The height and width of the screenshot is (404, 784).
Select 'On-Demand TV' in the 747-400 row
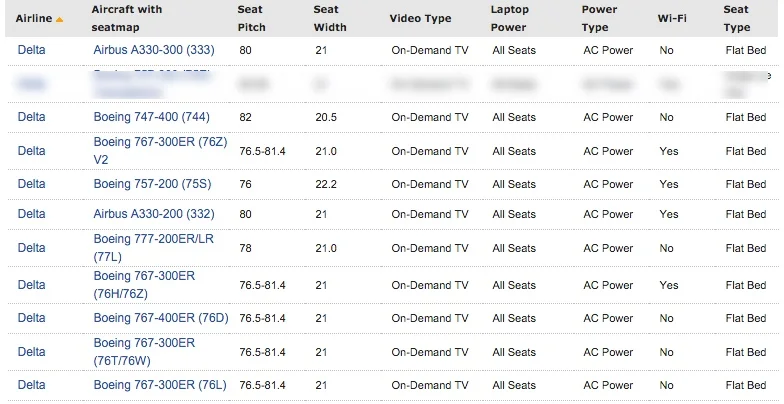tap(430, 118)
